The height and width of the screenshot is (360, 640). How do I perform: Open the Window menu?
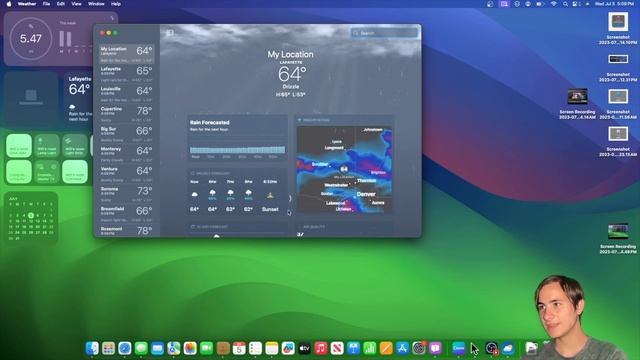[x=96, y=4]
